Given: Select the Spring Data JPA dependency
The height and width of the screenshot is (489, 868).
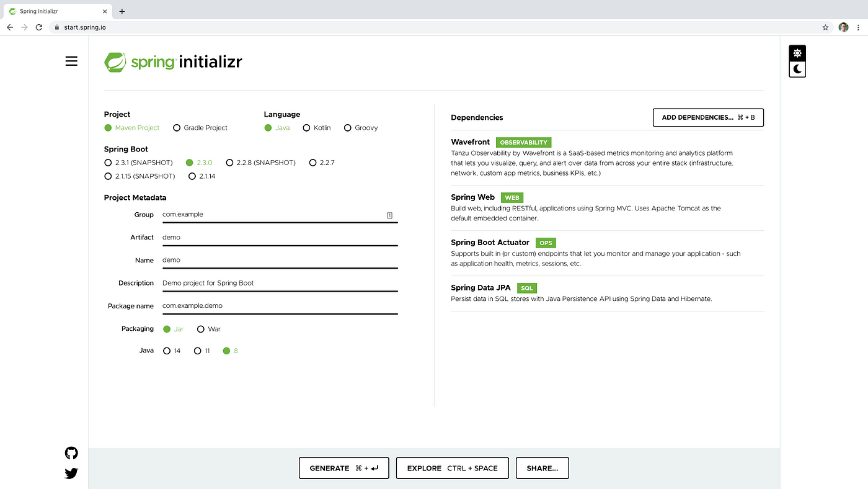Looking at the screenshot, I should tap(607, 293).
